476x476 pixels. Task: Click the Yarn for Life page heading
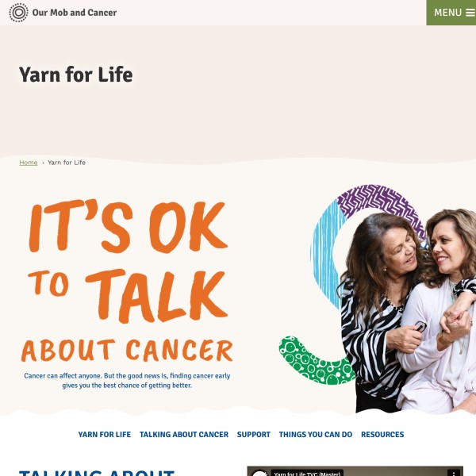76,75
